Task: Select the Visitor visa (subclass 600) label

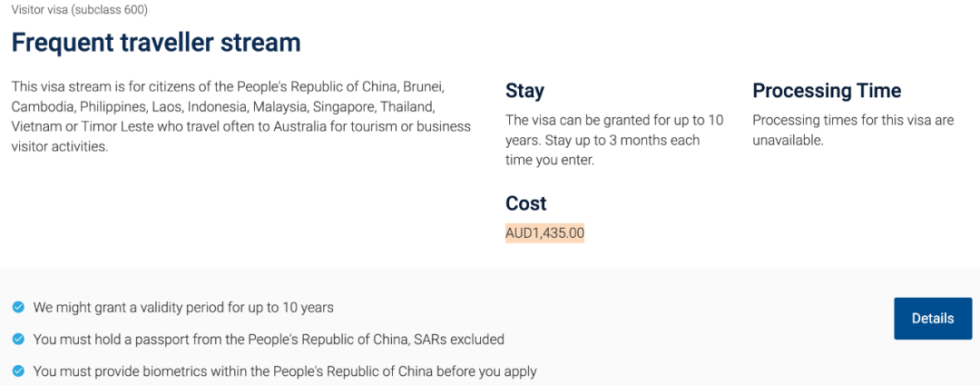Action: [x=80, y=10]
